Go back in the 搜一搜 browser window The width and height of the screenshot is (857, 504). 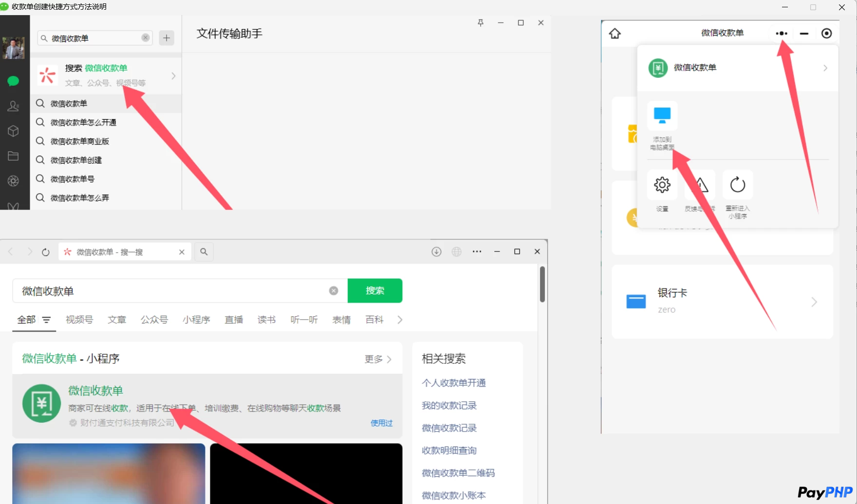tap(11, 252)
